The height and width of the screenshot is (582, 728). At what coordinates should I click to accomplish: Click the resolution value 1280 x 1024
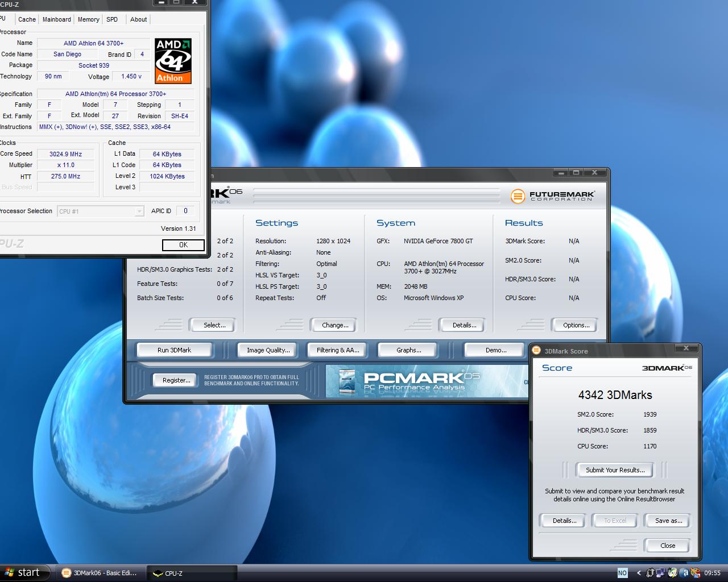(333, 241)
